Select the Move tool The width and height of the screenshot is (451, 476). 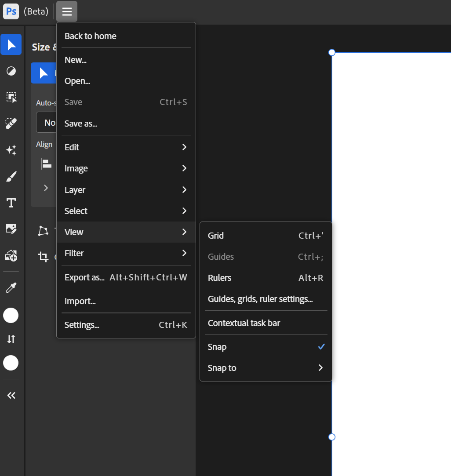(x=11, y=44)
